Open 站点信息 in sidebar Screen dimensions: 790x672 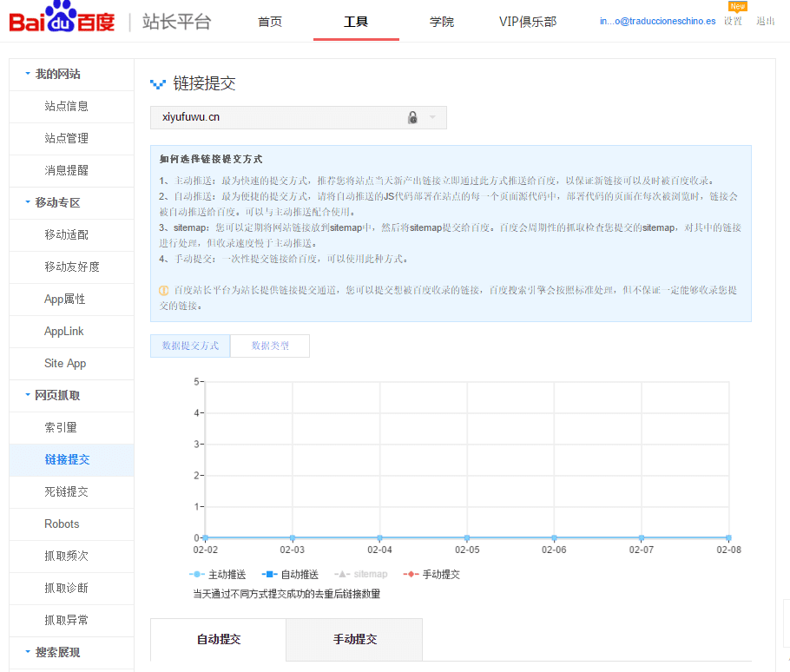(71, 107)
